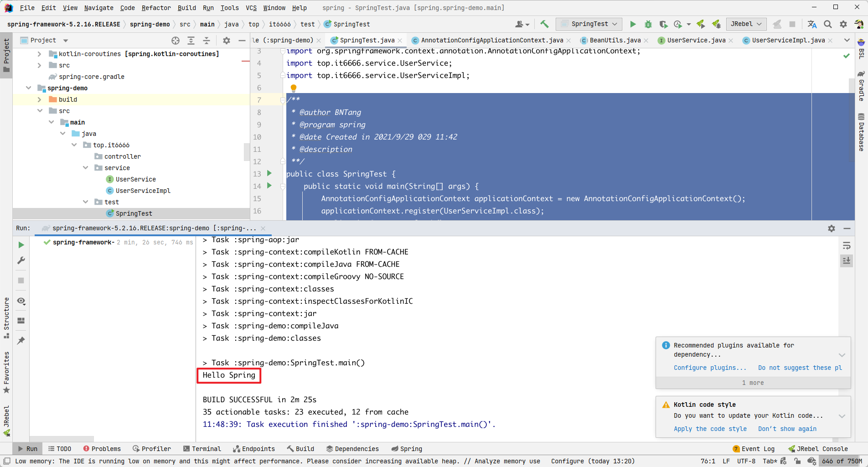
Task: Open the Terminal tool window tab
Action: point(202,449)
